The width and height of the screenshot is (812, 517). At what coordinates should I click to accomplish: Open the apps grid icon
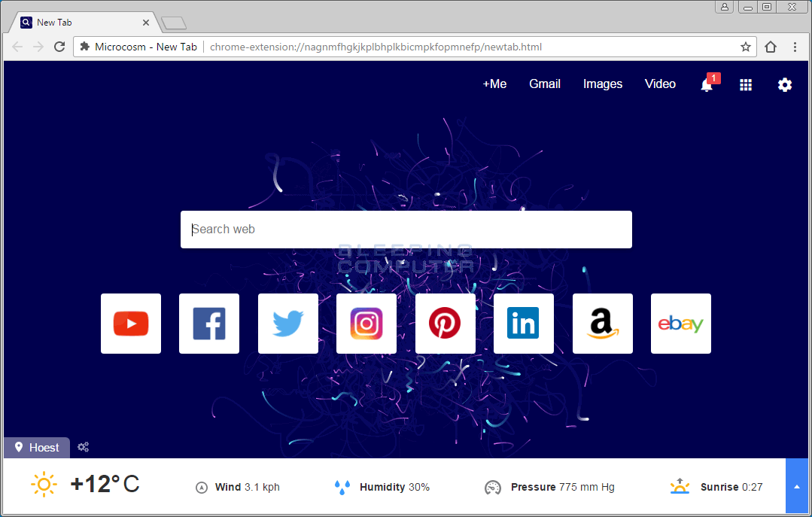tap(746, 85)
